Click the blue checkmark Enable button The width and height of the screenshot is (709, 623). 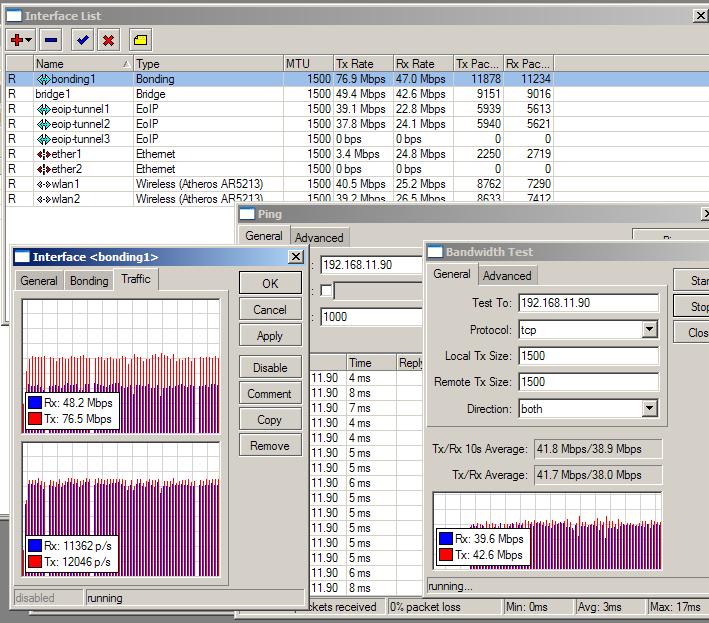coord(82,40)
